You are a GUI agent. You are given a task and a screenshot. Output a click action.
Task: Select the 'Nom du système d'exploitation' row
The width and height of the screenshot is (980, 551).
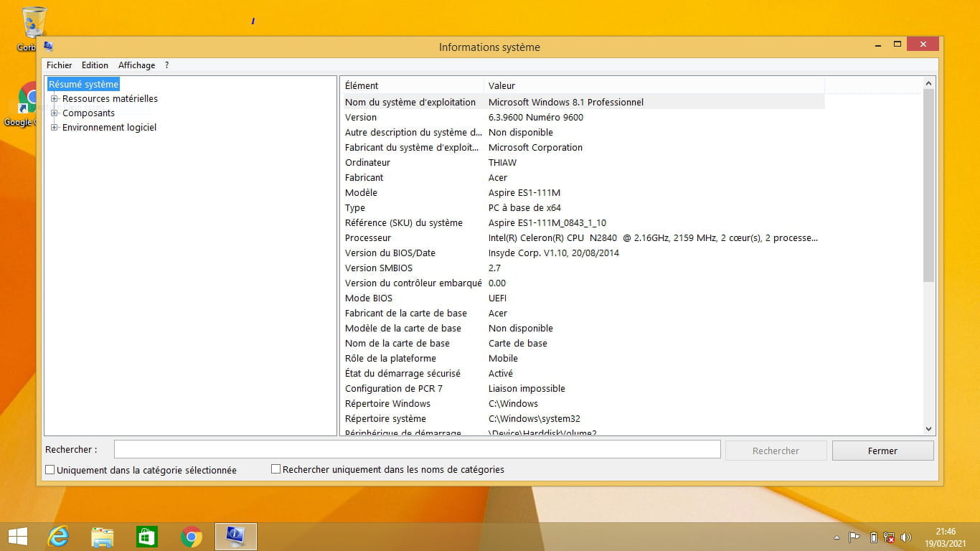(584, 102)
